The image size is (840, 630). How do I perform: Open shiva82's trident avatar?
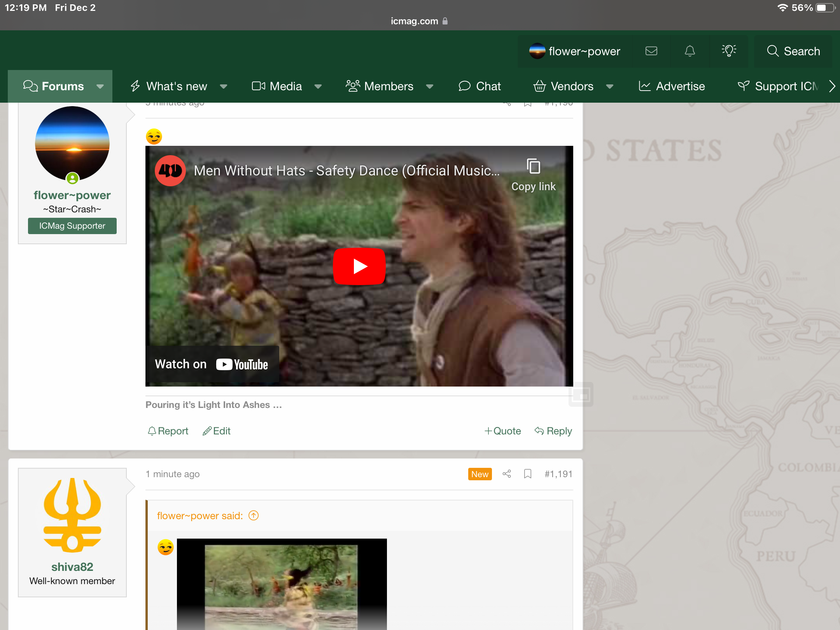click(x=72, y=514)
